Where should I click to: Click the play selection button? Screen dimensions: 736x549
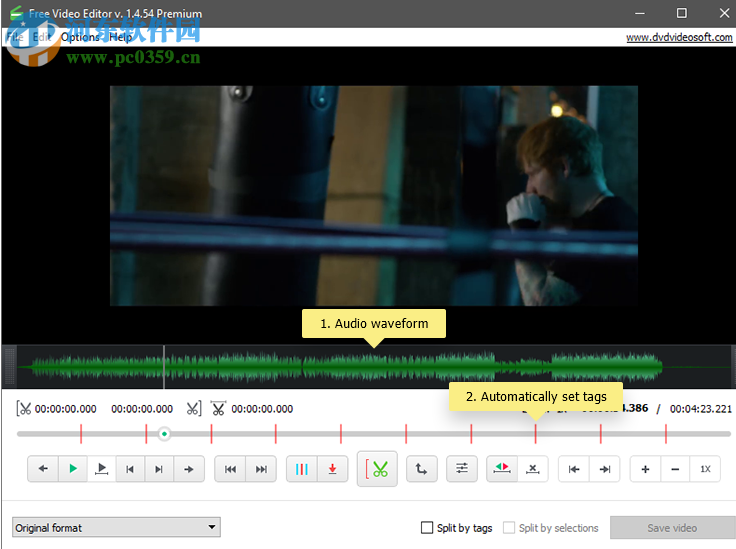(x=101, y=469)
